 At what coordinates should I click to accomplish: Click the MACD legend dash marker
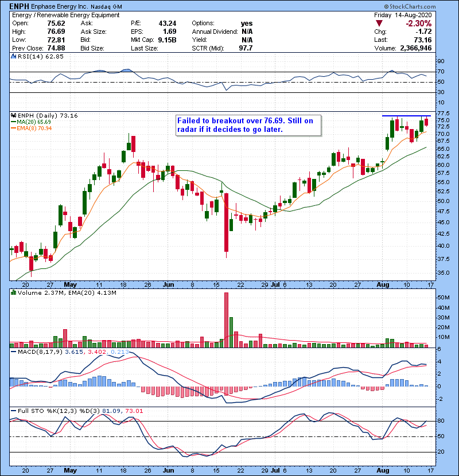pos(13,352)
